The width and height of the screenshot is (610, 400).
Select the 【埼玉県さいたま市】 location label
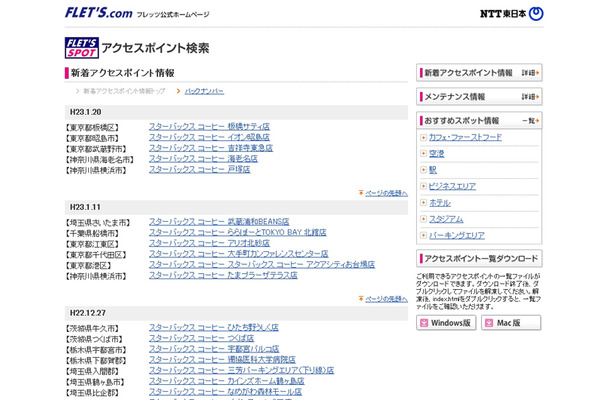[x=98, y=223]
